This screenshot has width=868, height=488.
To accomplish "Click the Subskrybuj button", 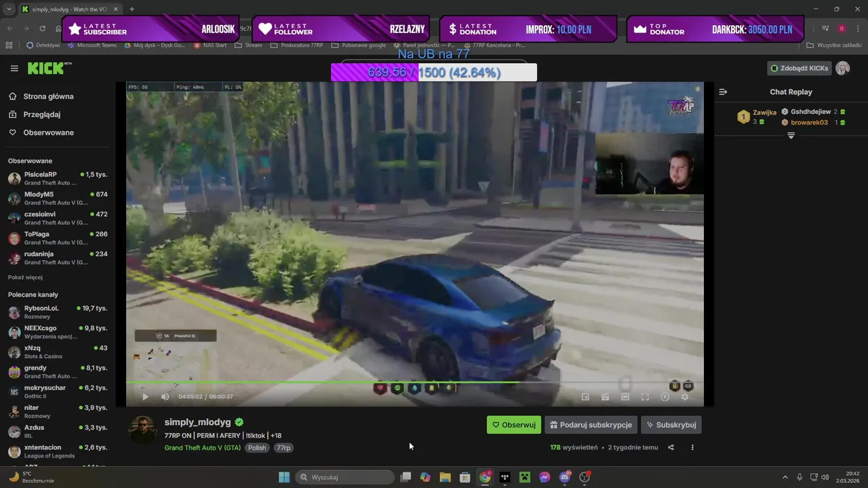I will 671,425.
